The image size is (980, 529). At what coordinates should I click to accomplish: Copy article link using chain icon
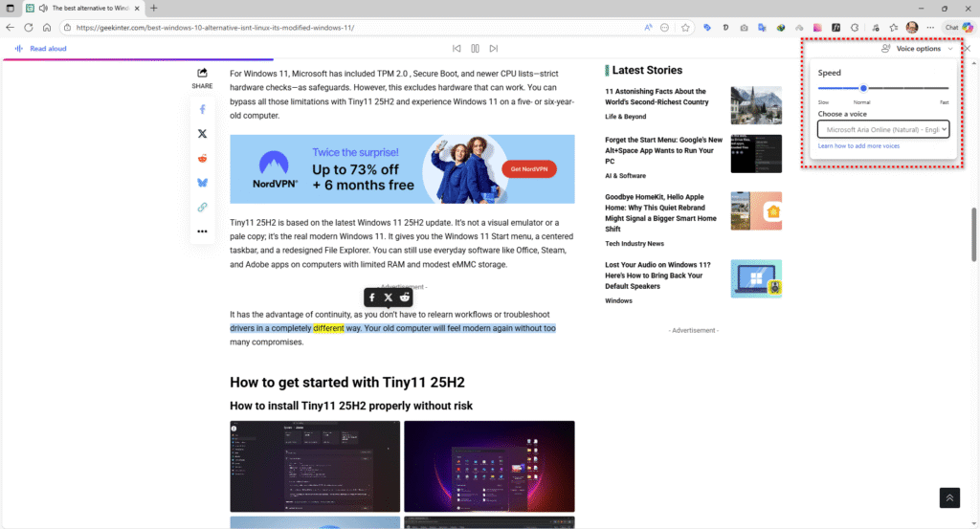click(x=202, y=207)
